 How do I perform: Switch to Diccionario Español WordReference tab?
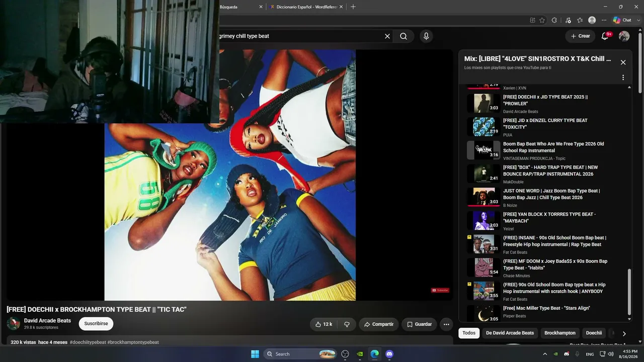(x=306, y=7)
